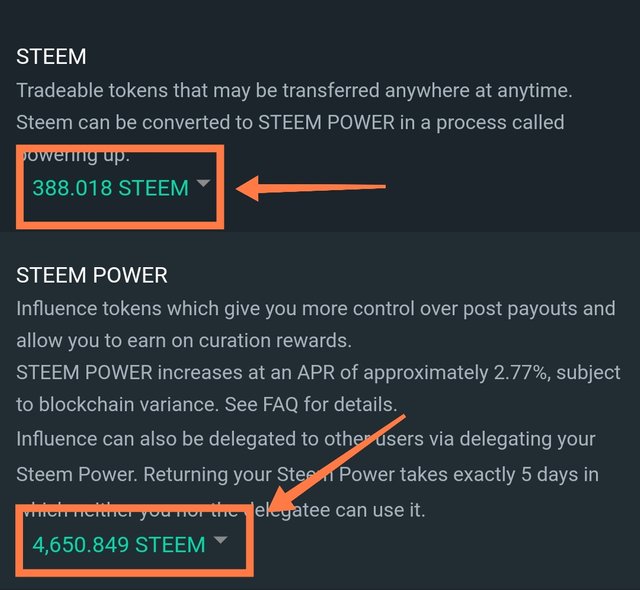640x590 pixels.
Task: Select the STEEM POWER section heading
Action: (92, 275)
